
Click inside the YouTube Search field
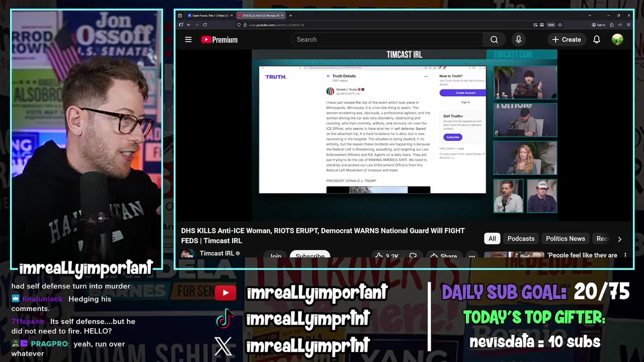coord(387,40)
